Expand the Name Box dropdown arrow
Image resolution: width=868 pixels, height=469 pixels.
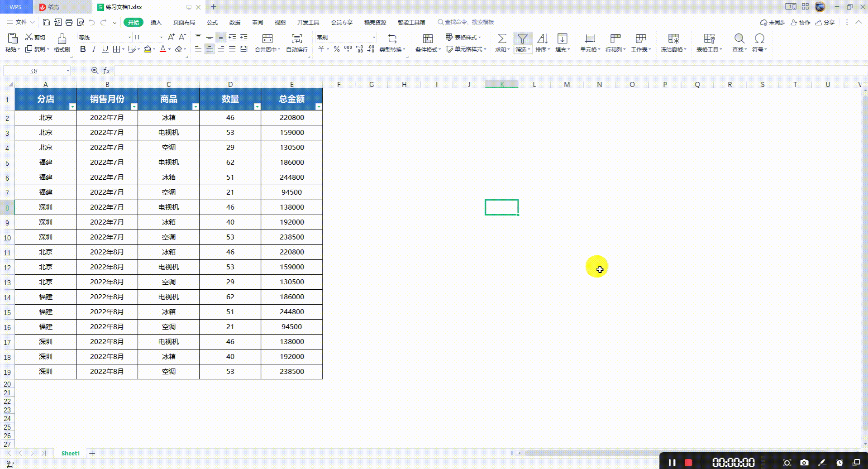(x=68, y=71)
